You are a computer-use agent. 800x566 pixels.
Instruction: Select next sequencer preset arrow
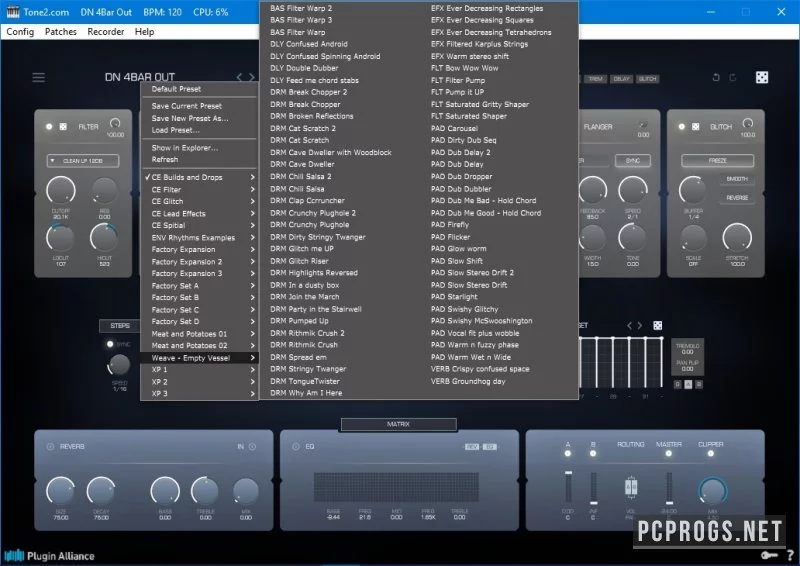click(639, 326)
